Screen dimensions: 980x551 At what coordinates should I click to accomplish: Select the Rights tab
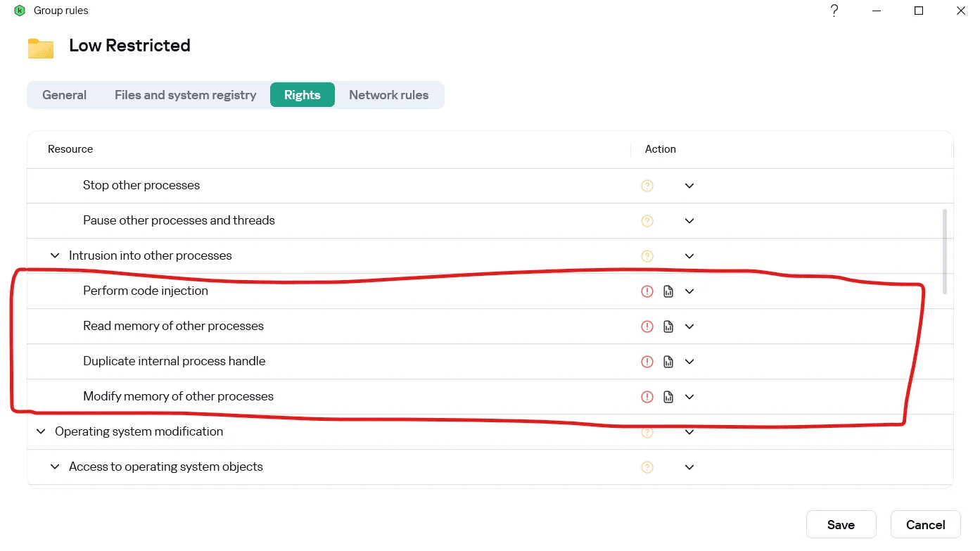pos(303,95)
